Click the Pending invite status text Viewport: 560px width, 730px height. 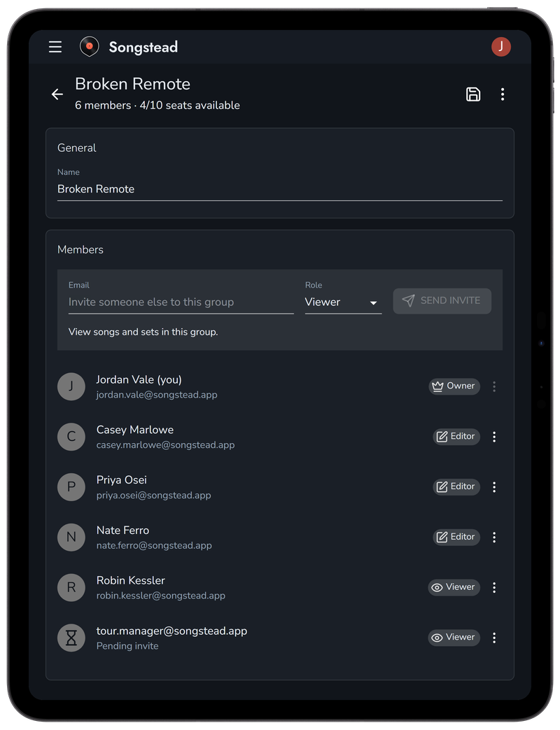click(x=127, y=646)
